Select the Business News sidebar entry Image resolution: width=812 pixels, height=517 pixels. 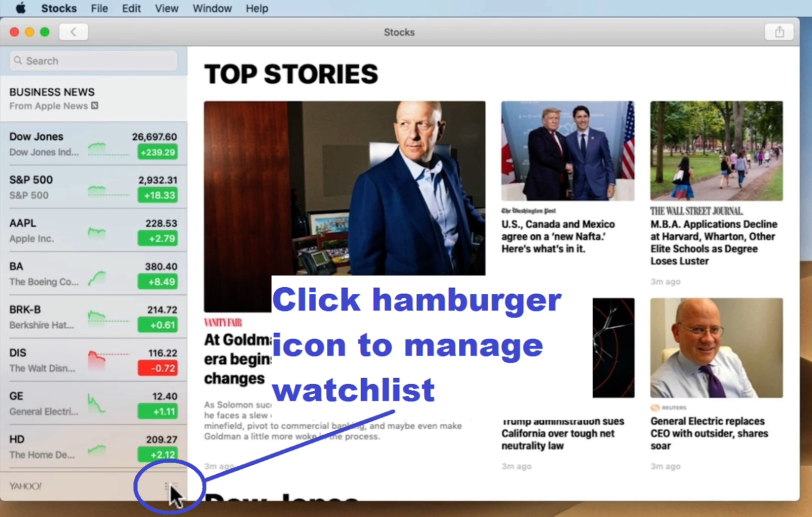point(94,98)
